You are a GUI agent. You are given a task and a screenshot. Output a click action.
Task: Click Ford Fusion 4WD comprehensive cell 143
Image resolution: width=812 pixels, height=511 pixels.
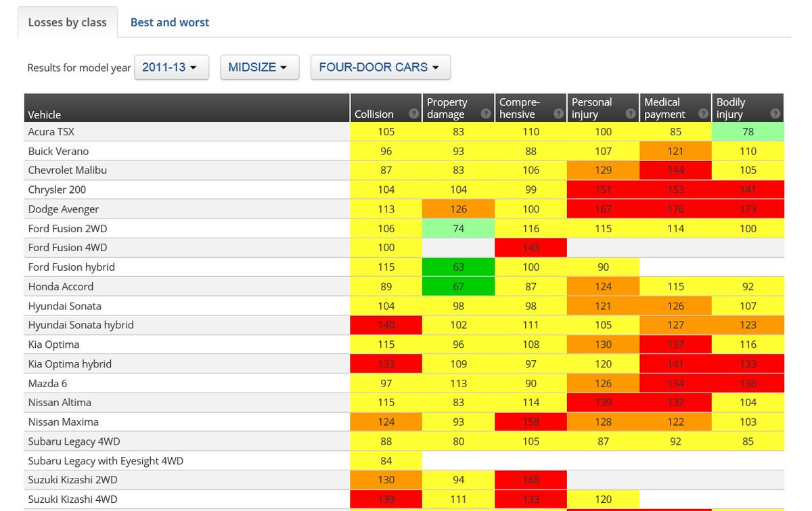pyautogui.click(x=531, y=248)
